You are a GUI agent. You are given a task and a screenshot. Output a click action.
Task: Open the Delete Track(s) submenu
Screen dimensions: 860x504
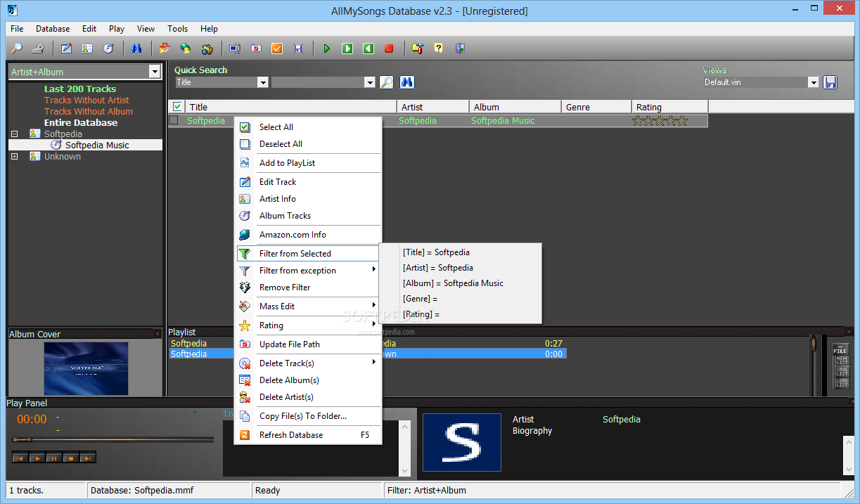point(309,363)
